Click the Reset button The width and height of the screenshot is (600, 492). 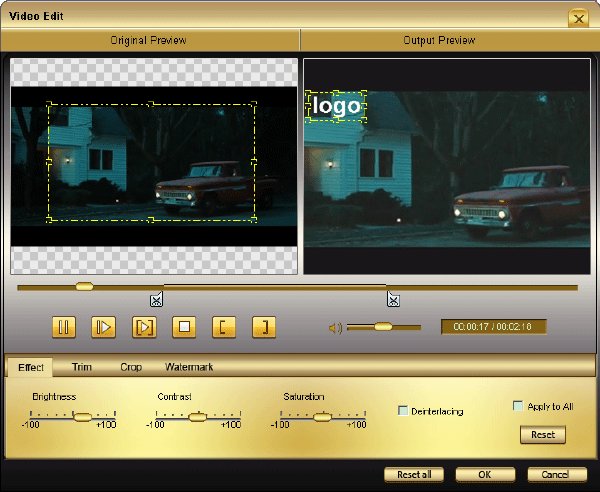coord(543,435)
